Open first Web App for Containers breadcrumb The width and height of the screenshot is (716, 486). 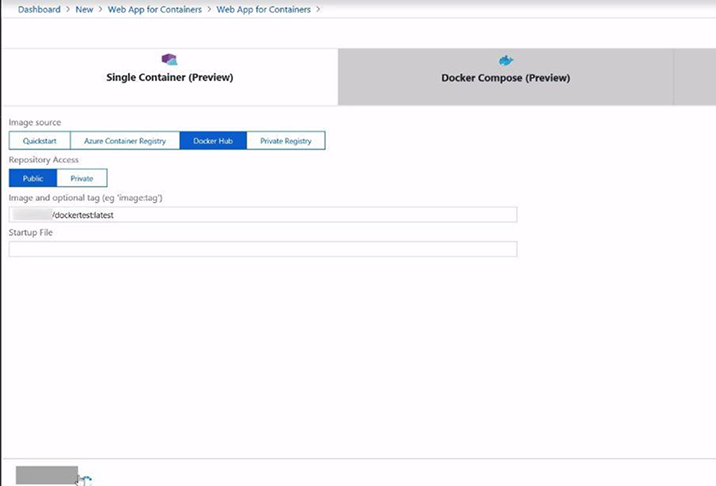[156, 9]
